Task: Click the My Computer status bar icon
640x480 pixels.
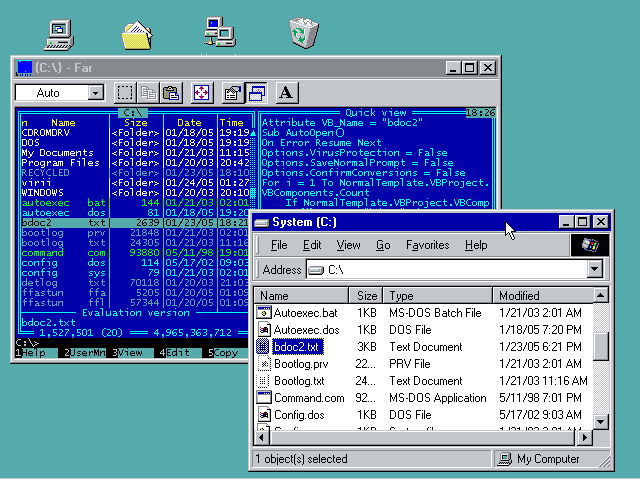Action: point(505,459)
